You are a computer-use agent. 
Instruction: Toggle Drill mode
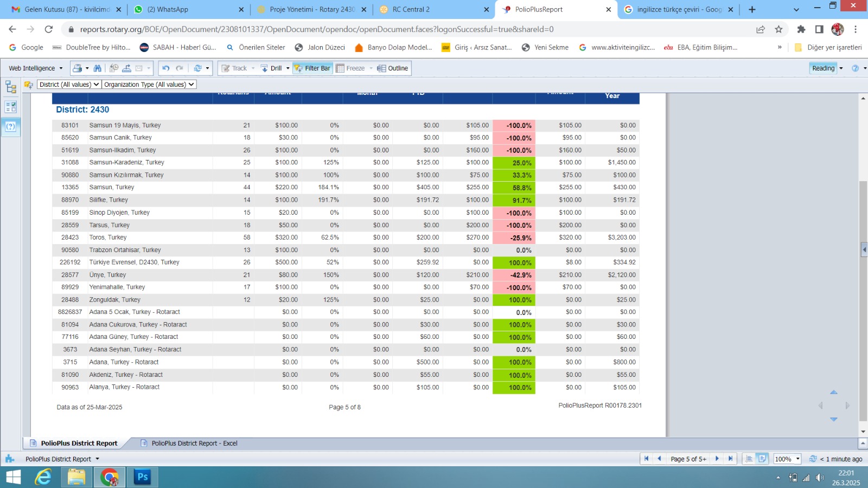point(272,68)
